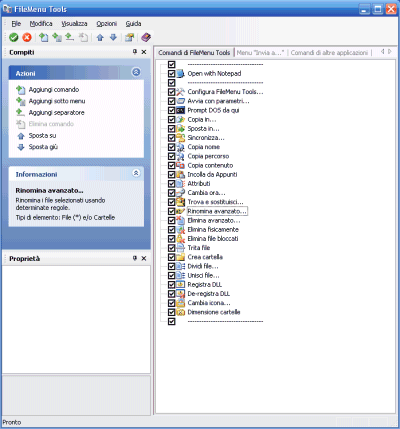400x429 pixels.
Task: Click the Elimina file bloccati icon
Action: point(180,239)
